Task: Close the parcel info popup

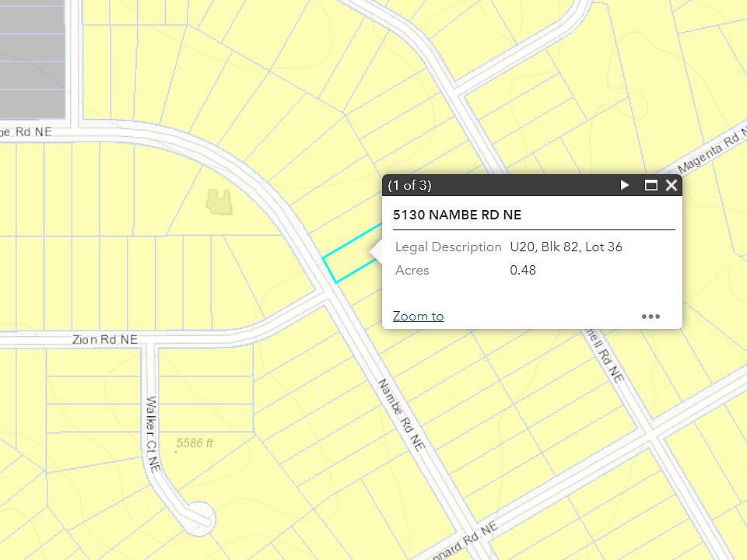Action: click(x=672, y=185)
